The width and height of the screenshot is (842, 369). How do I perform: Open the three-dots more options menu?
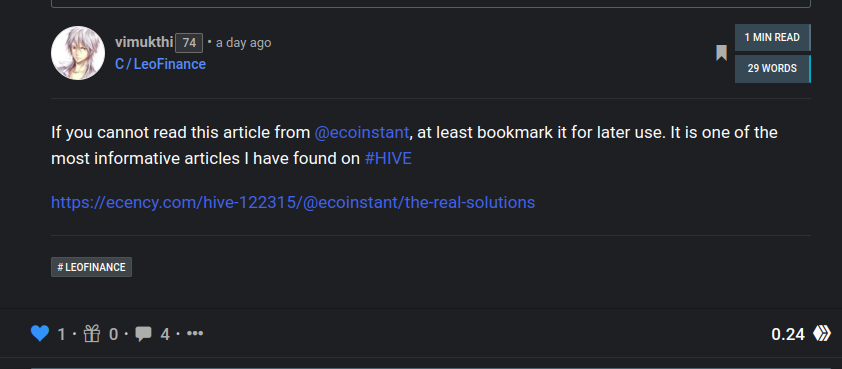pyautogui.click(x=195, y=334)
